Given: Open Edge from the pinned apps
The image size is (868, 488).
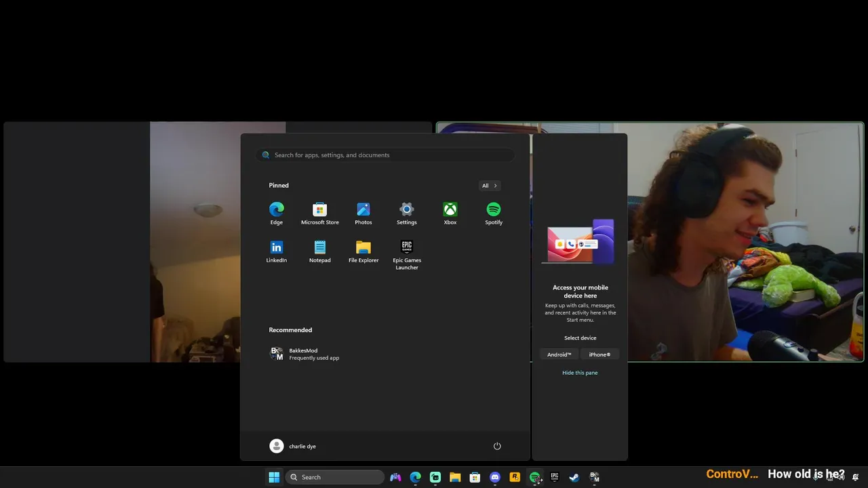Looking at the screenshot, I should coord(277,213).
